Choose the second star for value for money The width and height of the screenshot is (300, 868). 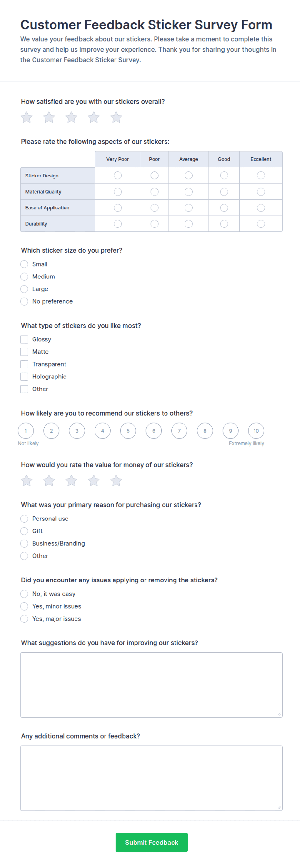click(49, 480)
